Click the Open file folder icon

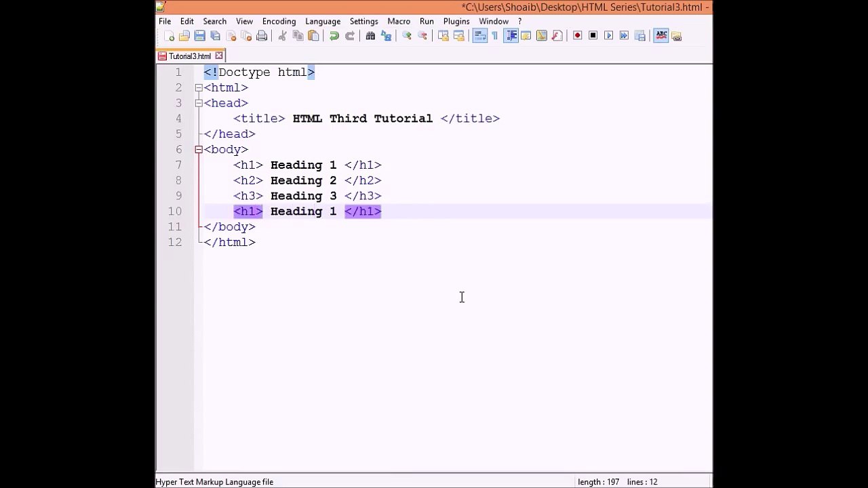point(184,36)
